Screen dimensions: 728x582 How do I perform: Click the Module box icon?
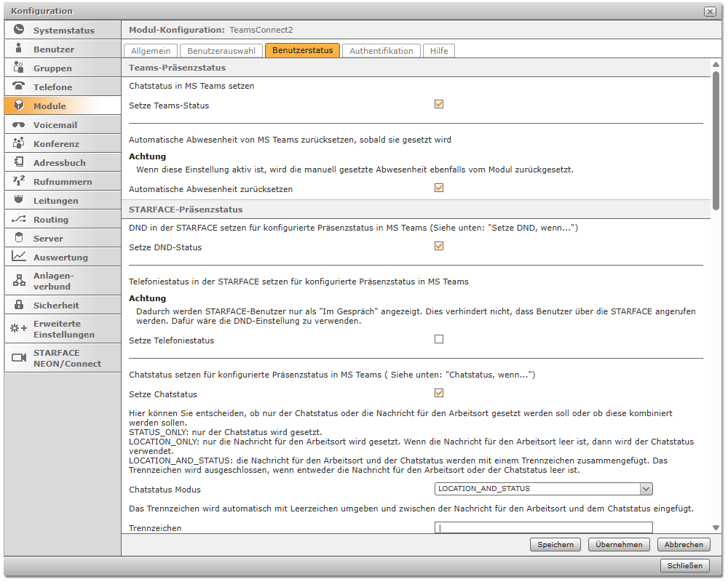tap(19, 105)
